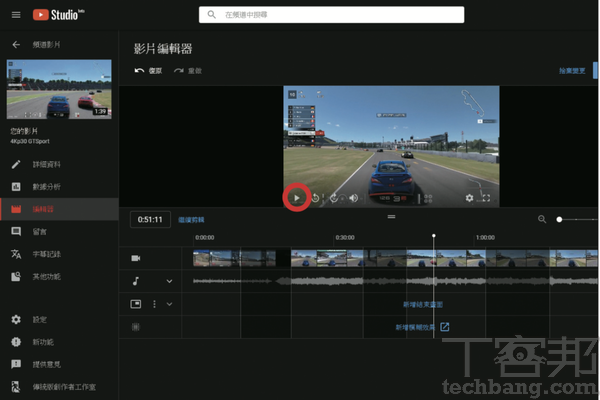The width and height of the screenshot is (600, 400).
Task: Open the player settings gear
Action: click(469, 198)
